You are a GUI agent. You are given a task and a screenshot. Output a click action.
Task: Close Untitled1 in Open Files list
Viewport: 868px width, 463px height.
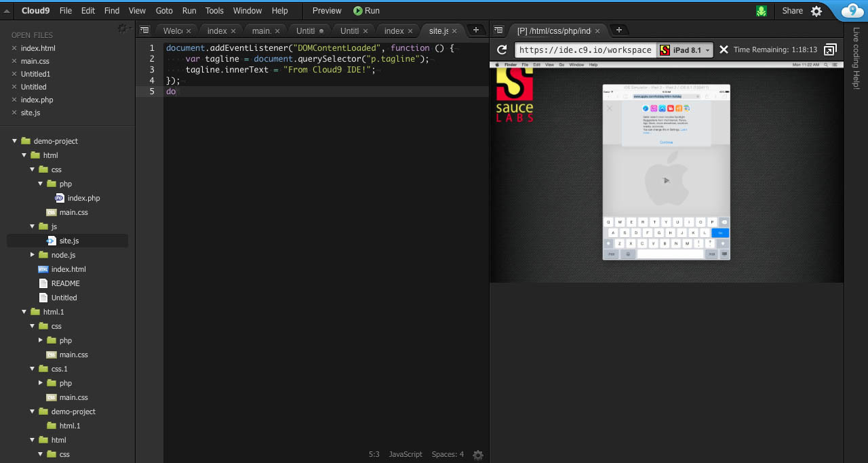14,74
